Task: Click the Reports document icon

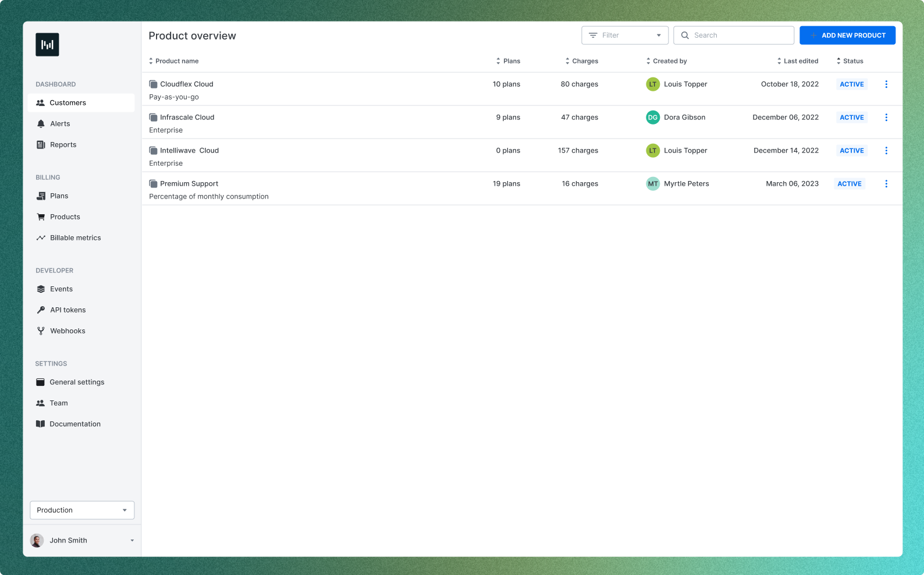Action: click(41, 145)
